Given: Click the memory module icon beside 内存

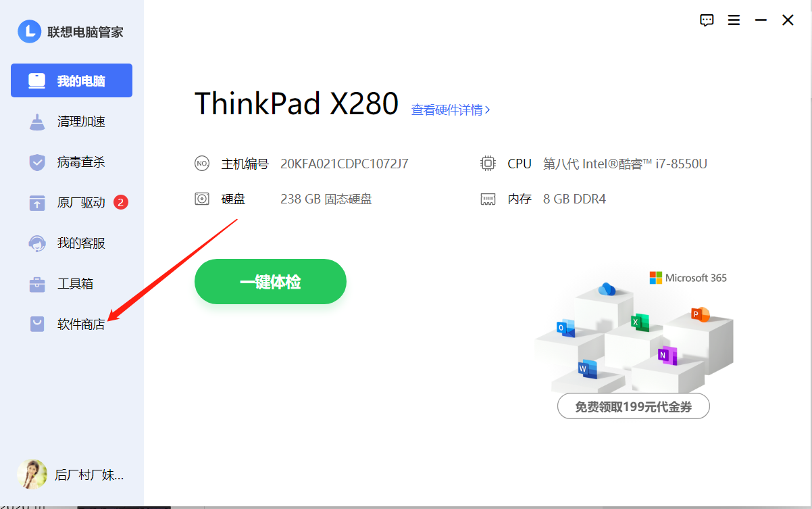Looking at the screenshot, I should pyautogui.click(x=488, y=199).
